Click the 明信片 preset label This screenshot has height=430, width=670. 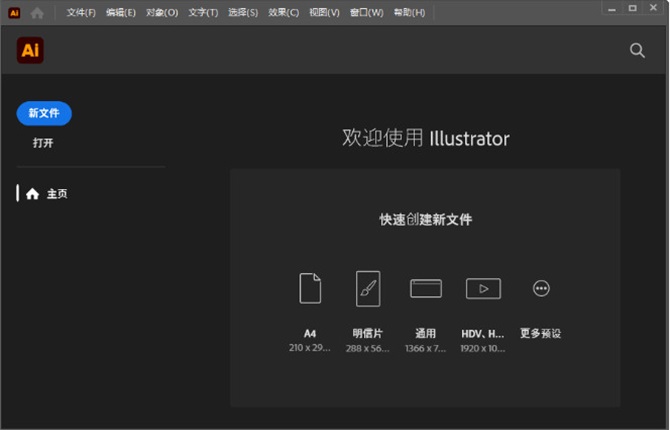(x=367, y=333)
